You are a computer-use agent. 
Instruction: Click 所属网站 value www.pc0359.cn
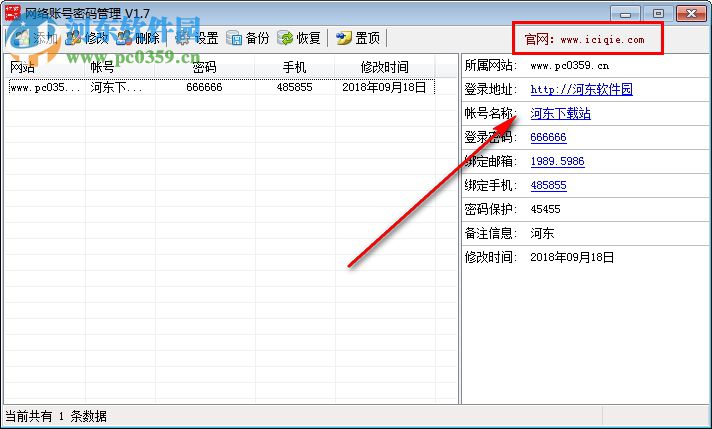[569, 66]
